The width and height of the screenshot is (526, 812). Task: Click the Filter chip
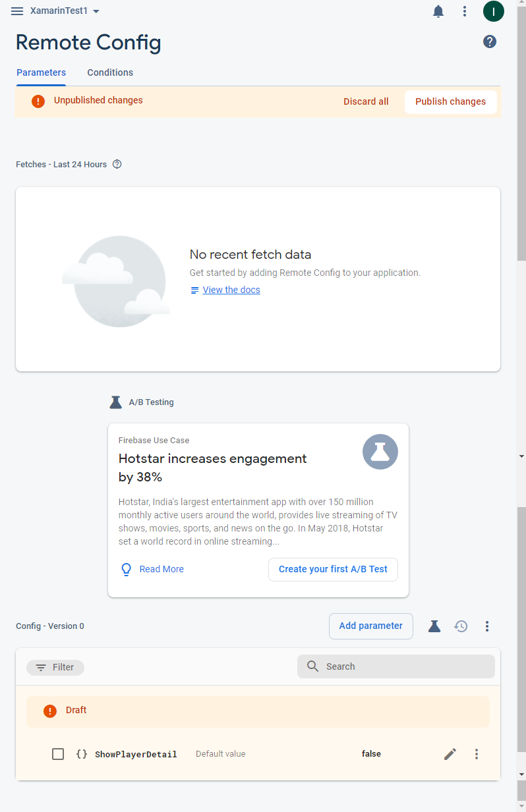point(55,667)
